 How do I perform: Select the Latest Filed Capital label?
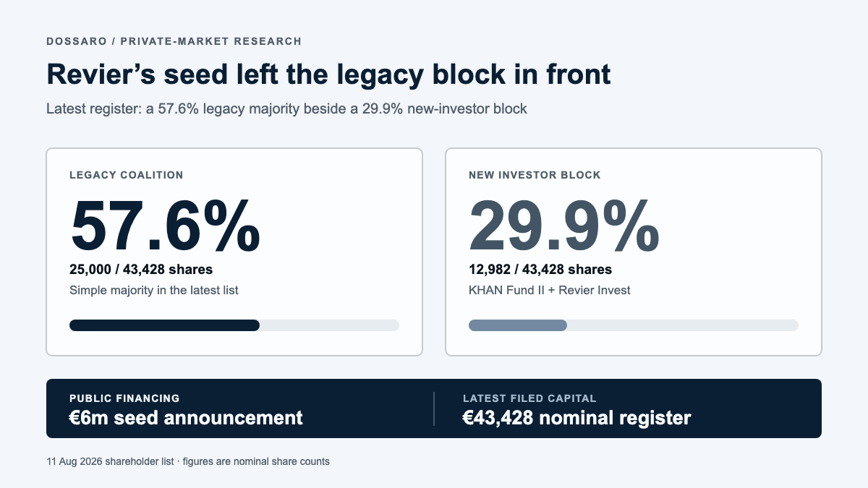(x=529, y=398)
